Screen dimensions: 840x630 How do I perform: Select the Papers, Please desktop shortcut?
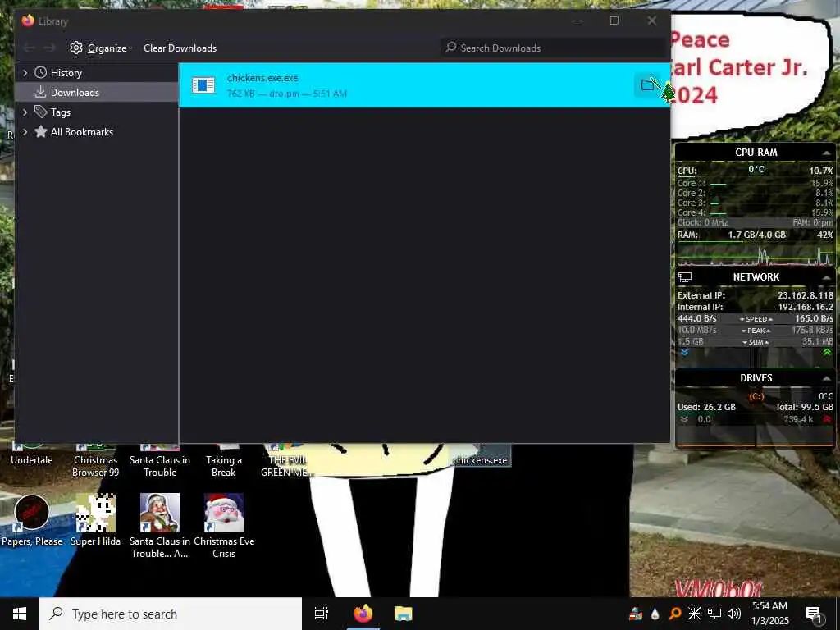[32, 521]
